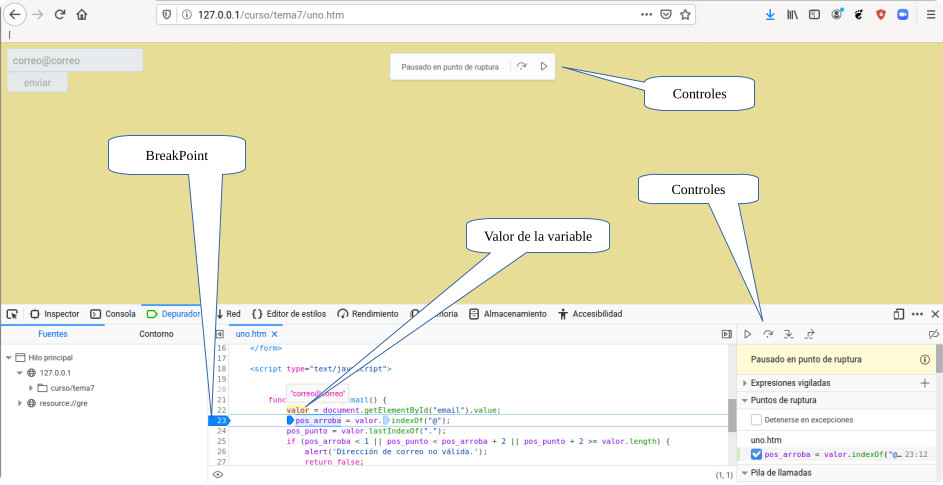Open devtools three-dot options menu
This screenshot has height=485, width=943.
pos(917,314)
